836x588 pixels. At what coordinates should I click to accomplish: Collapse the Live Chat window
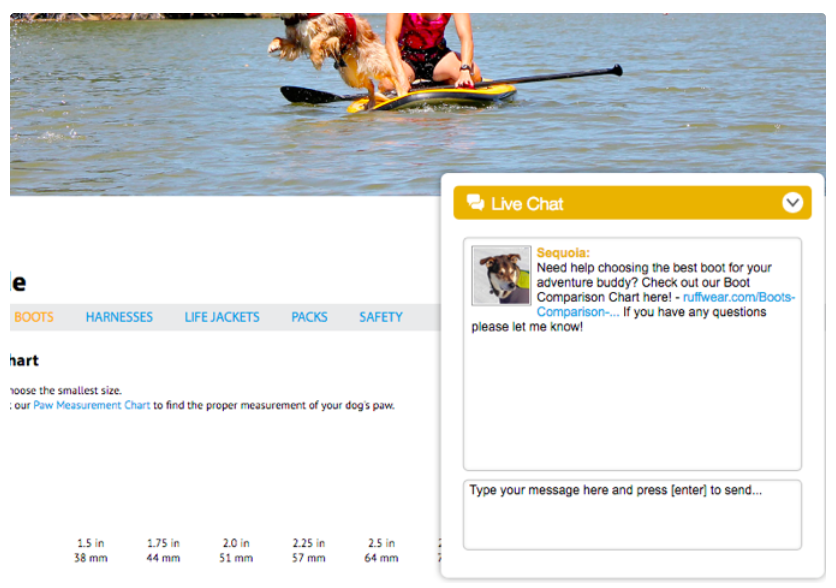tap(792, 203)
